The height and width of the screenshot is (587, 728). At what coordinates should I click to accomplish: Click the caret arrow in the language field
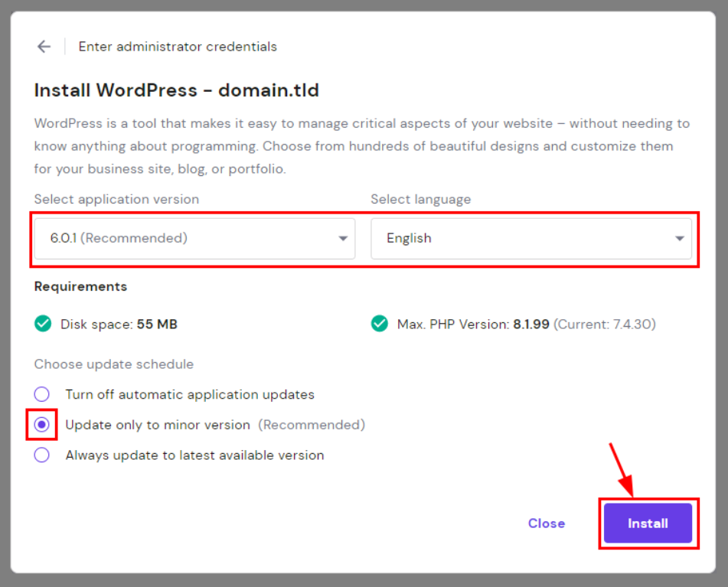tap(679, 239)
